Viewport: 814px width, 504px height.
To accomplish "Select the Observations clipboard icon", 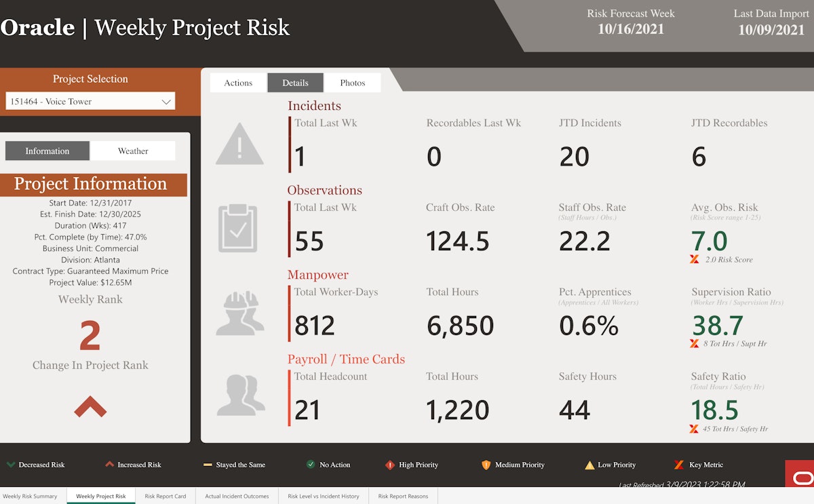I will [x=239, y=227].
